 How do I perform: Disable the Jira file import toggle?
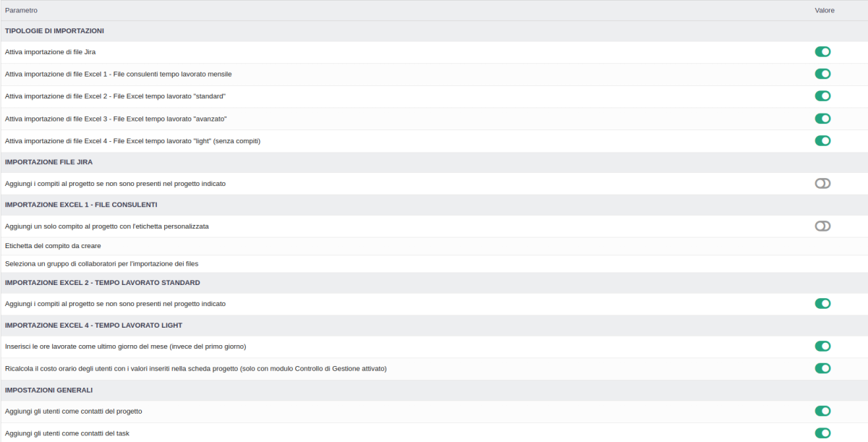(822, 51)
